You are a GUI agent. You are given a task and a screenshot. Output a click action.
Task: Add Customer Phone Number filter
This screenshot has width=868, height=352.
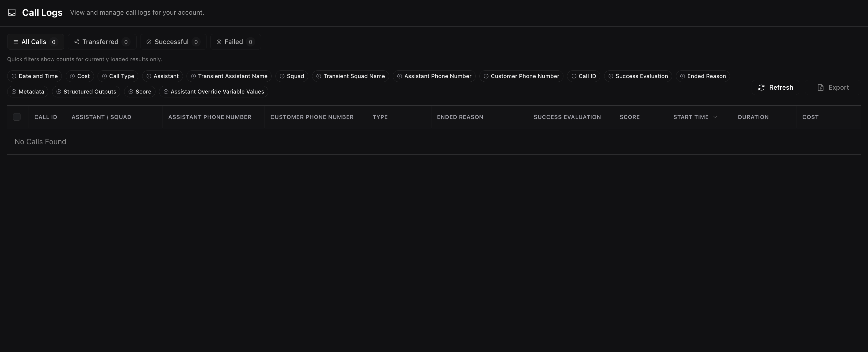[521, 76]
